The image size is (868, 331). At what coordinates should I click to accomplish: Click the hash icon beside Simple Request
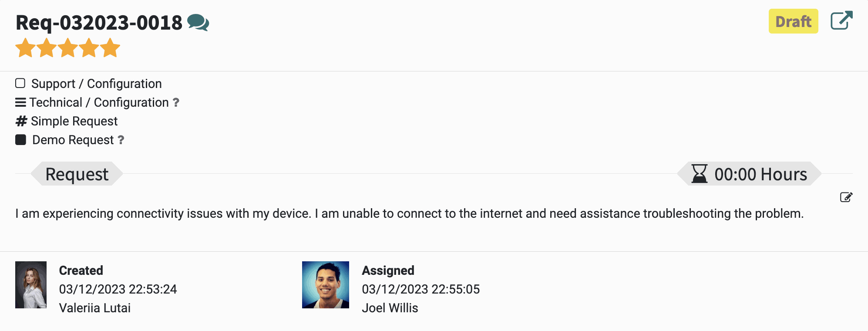(x=21, y=121)
